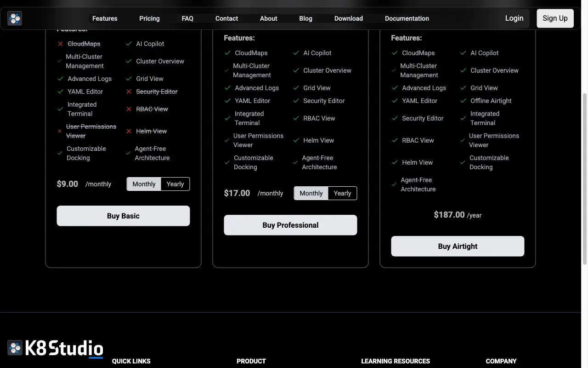Click the $187.00 /year Airtight price
The width and height of the screenshot is (588, 368).
tap(458, 215)
